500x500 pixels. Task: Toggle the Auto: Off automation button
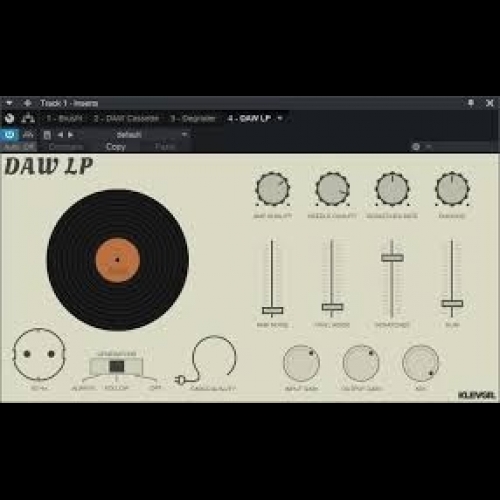tap(19, 147)
